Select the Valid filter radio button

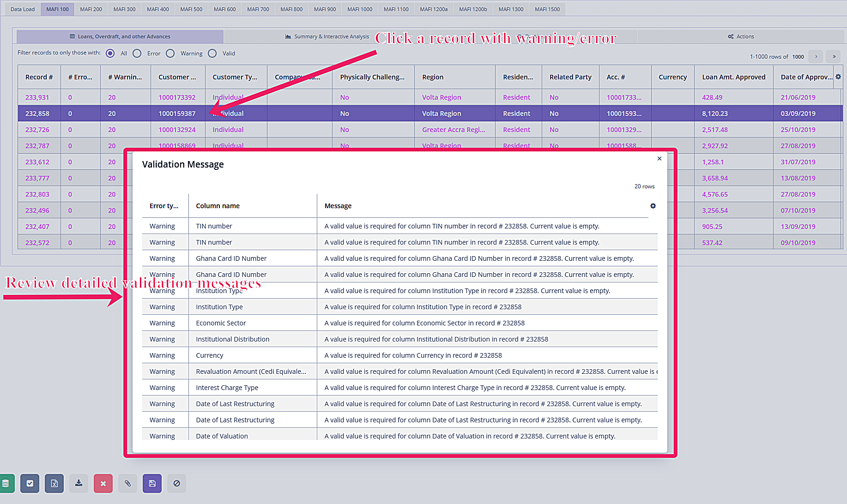coord(212,53)
